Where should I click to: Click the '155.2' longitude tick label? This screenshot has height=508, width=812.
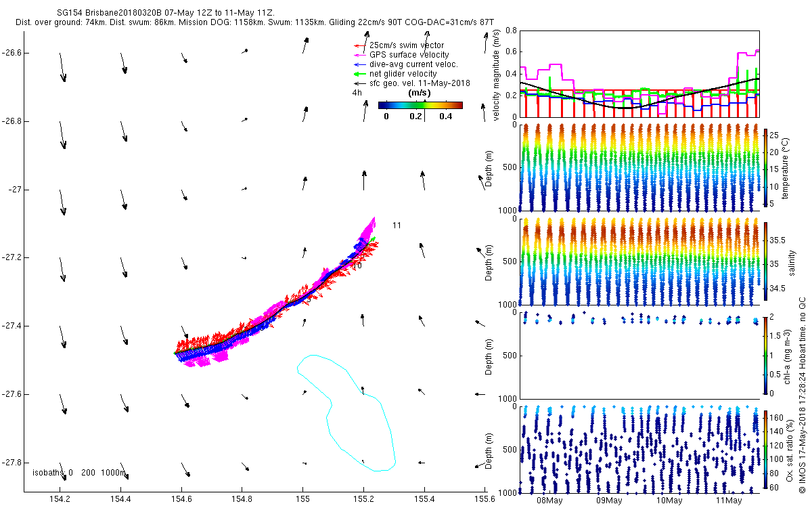tap(363, 501)
